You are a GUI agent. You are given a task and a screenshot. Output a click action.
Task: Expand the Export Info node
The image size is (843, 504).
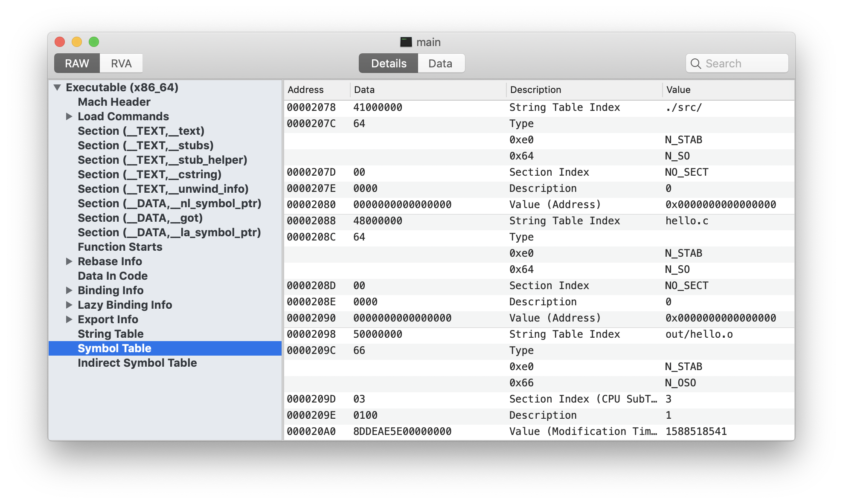pos(69,319)
